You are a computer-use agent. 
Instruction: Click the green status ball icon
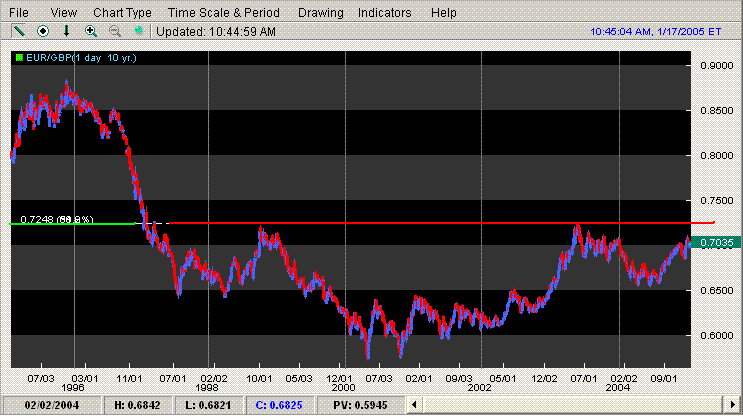[x=138, y=31]
